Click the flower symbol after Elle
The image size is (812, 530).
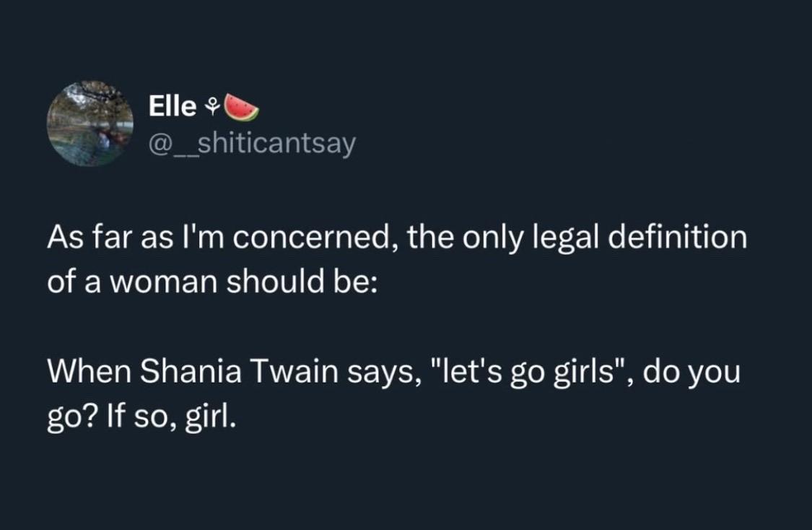coord(212,108)
